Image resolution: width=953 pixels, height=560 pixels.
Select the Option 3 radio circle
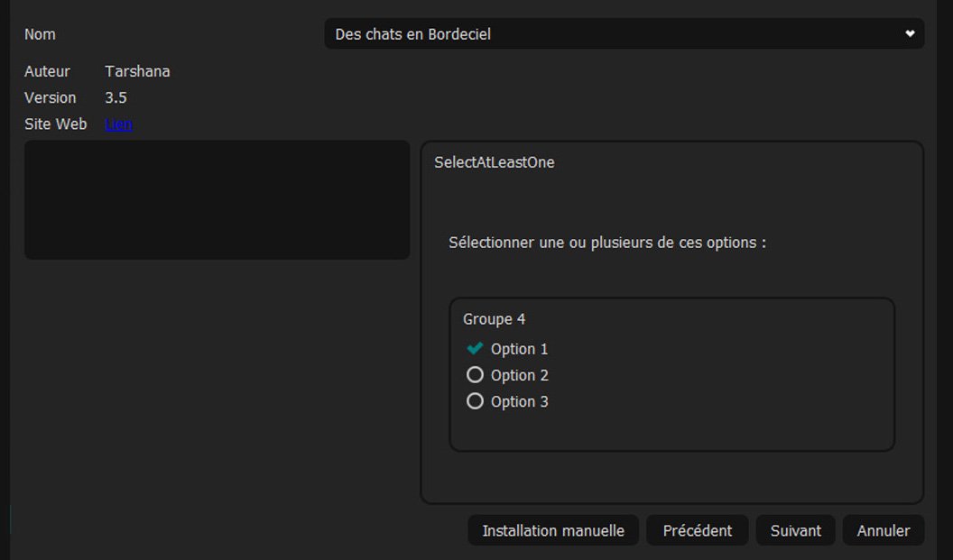(475, 401)
